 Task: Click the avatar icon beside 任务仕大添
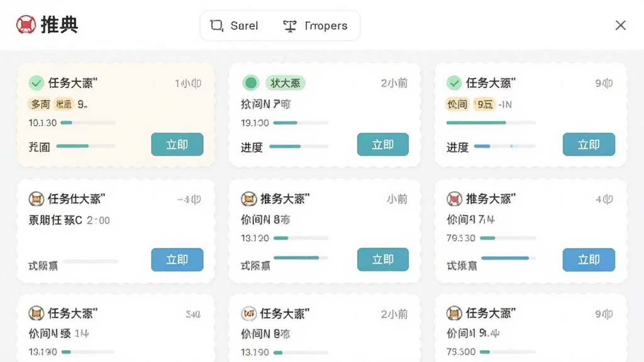(36, 199)
